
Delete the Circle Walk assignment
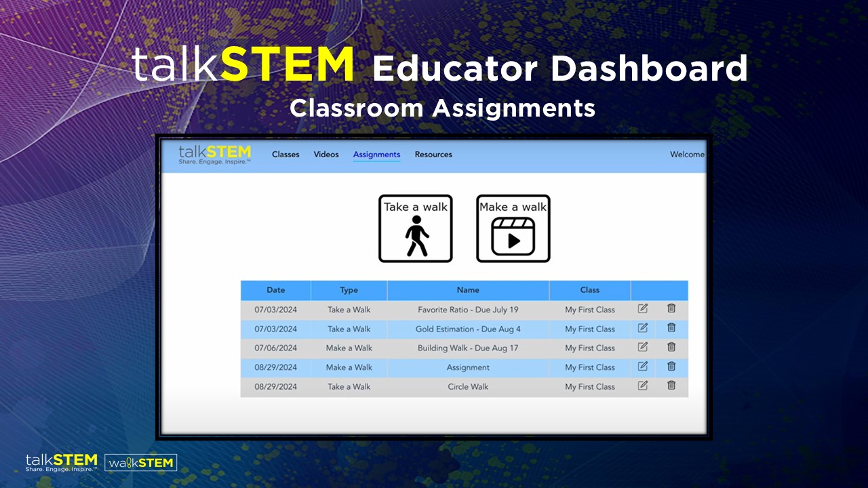pos(671,386)
